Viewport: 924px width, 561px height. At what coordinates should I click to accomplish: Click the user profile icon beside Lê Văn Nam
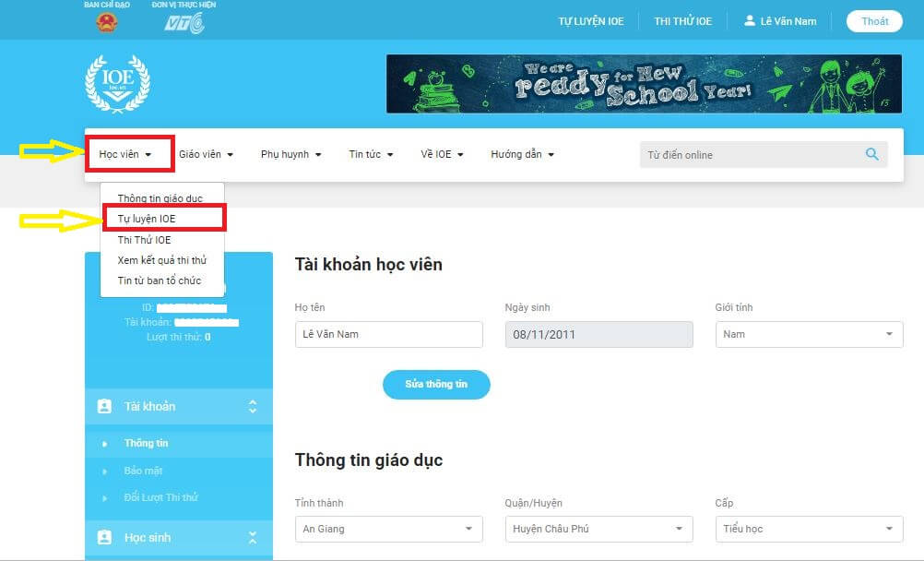[750, 21]
